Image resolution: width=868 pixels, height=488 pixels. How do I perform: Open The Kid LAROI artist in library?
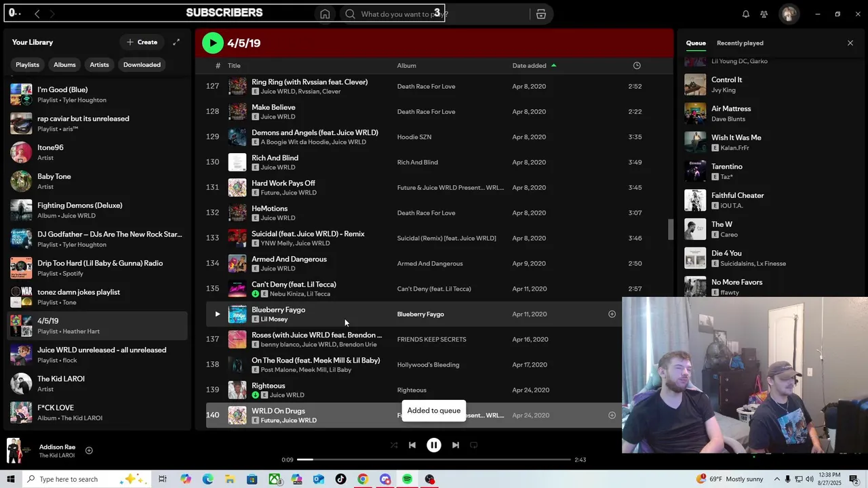(x=97, y=384)
